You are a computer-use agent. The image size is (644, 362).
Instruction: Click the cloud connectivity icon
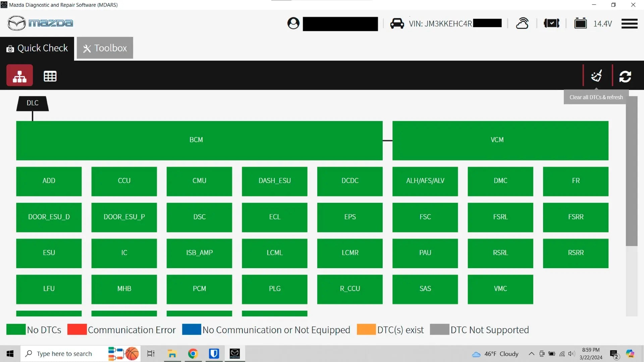[522, 23]
